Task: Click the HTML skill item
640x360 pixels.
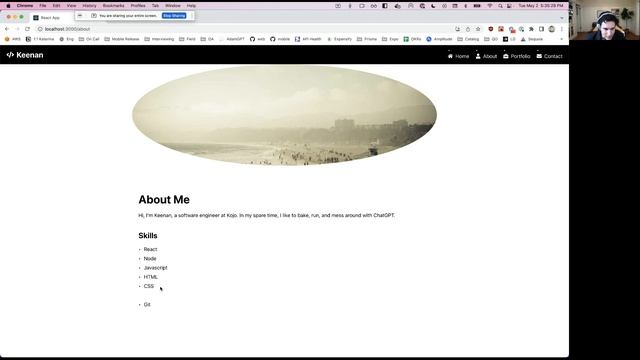Action: click(x=151, y=277)
